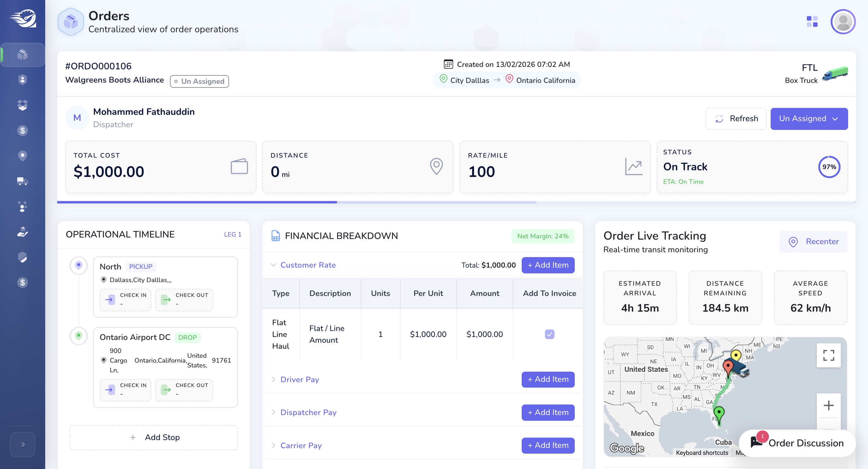The height and width of the screenshot is (469, 868).
Task: Click North pickup Check In box
Action: (x=125, y=300)
